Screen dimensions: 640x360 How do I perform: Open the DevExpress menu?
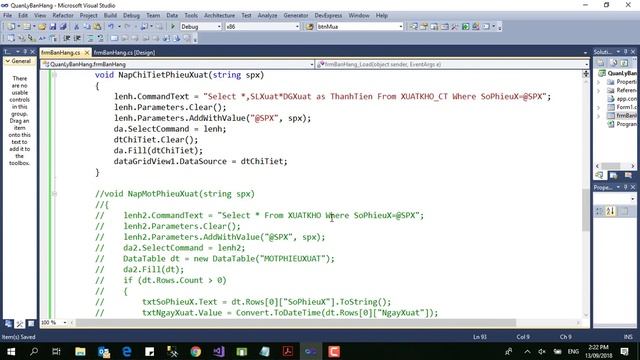coord(328,16)
